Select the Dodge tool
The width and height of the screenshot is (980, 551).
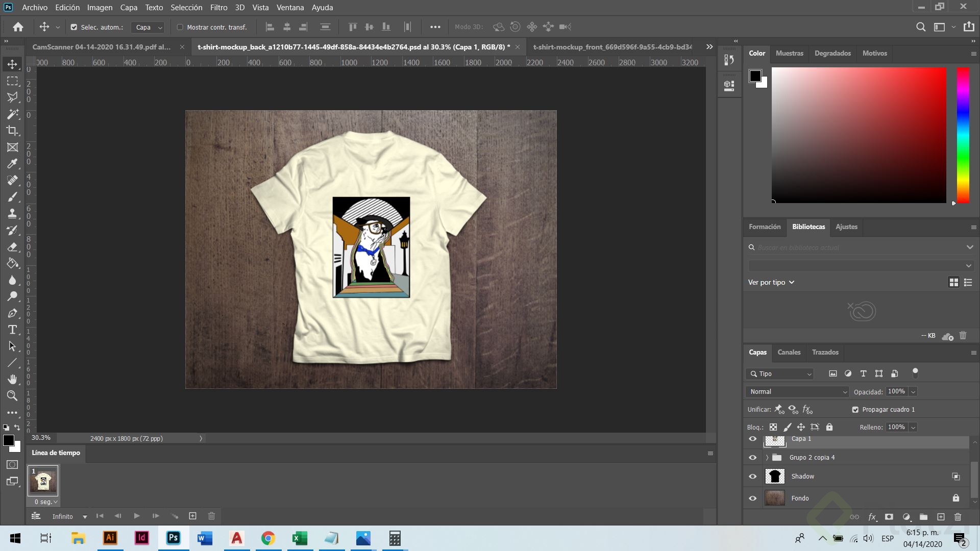click(12, 296)
